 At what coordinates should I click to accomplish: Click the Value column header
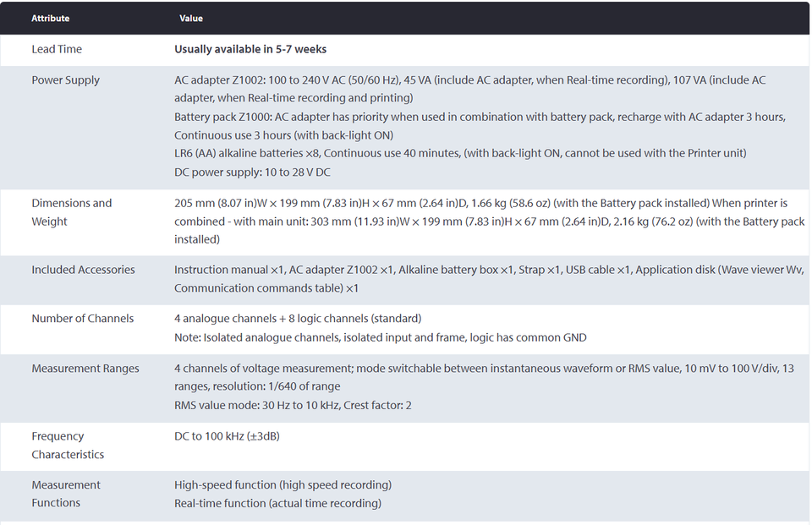(x=191, y=18)
